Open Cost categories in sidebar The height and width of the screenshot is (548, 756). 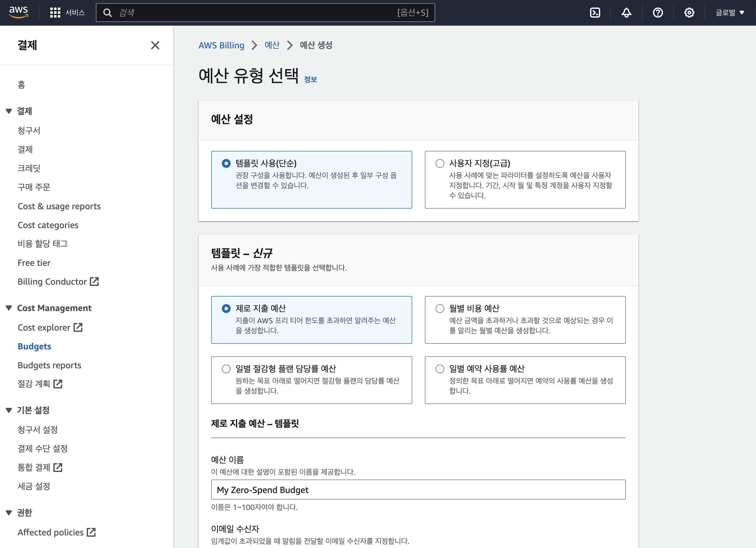[48, 225]
